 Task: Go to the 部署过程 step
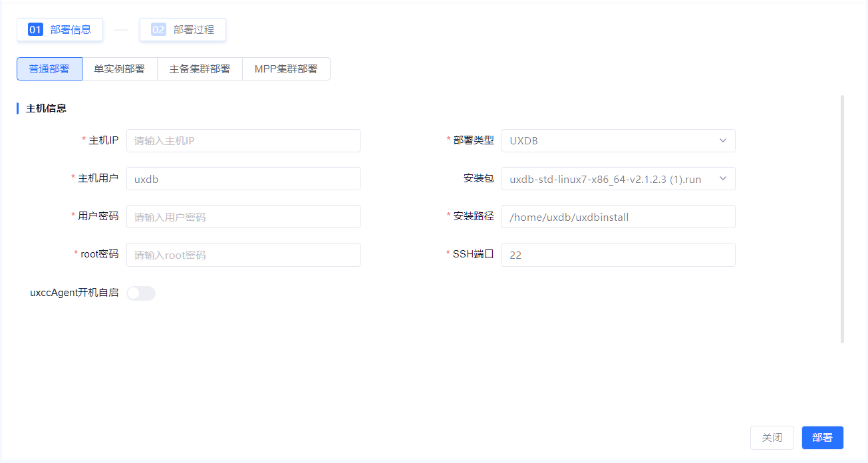pyautogui.click(x=194, y=30)
